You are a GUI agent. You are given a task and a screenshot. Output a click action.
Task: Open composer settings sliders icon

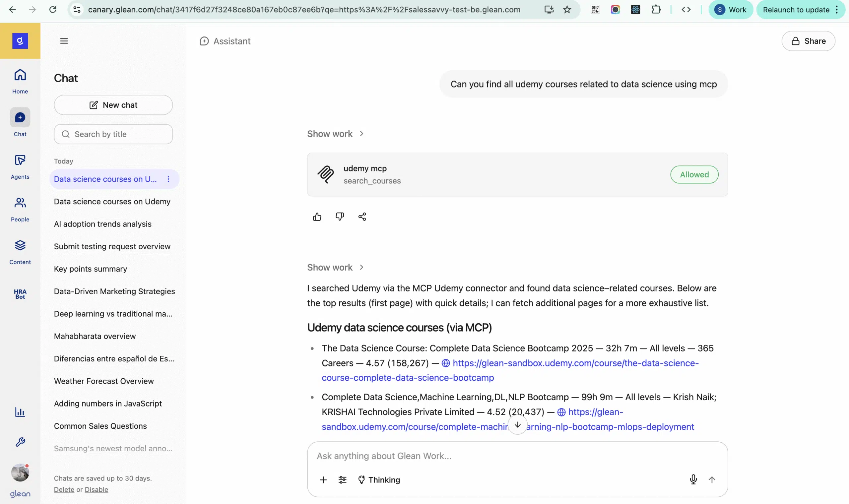point(342,479)
